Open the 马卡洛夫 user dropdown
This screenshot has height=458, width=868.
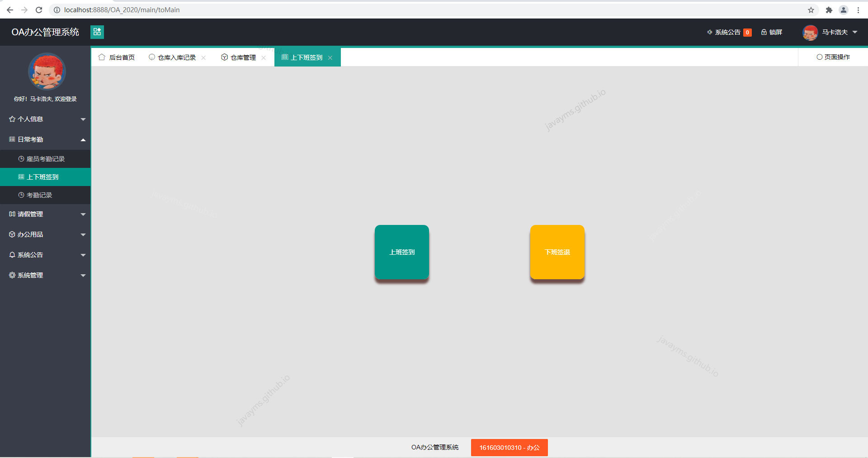point(835,32)
